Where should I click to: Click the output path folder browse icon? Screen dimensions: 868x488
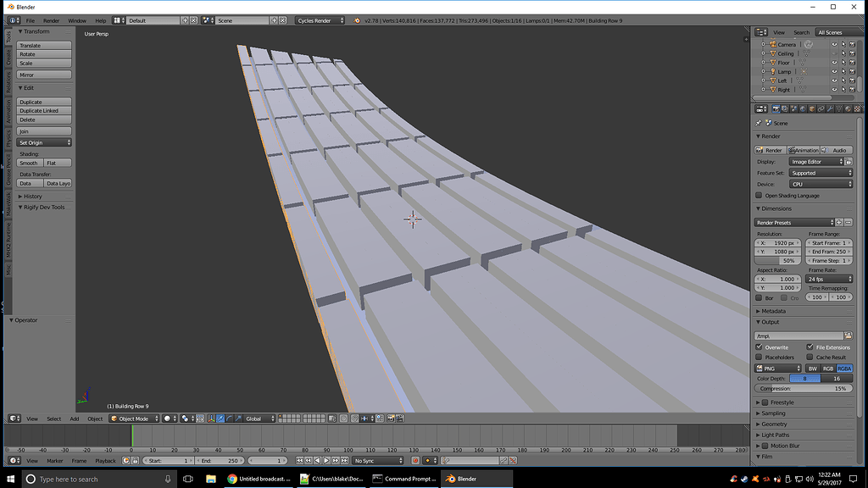tap(848, 335)
